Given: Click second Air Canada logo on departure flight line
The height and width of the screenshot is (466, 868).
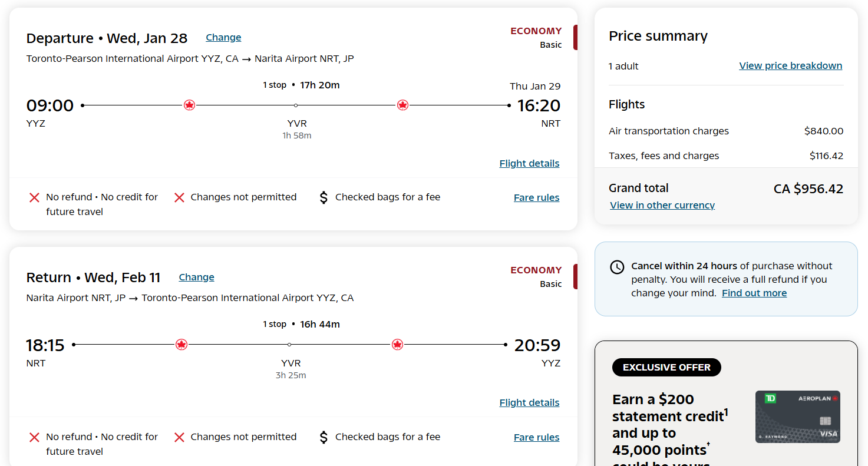Looking at the screenshot, I should (402, 105).
